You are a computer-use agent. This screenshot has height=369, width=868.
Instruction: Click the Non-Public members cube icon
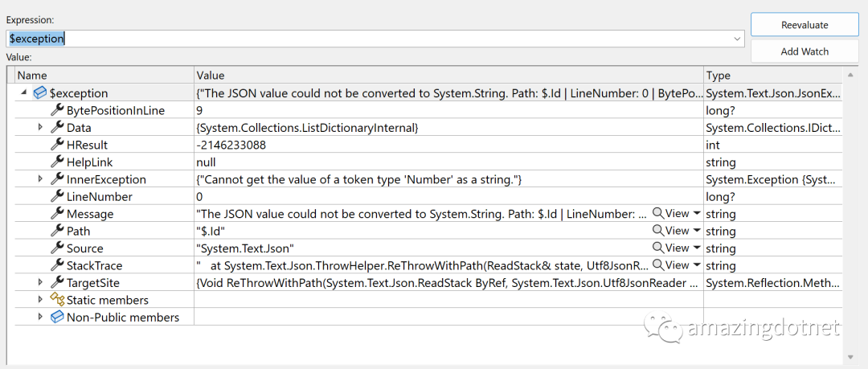[57, 317]
